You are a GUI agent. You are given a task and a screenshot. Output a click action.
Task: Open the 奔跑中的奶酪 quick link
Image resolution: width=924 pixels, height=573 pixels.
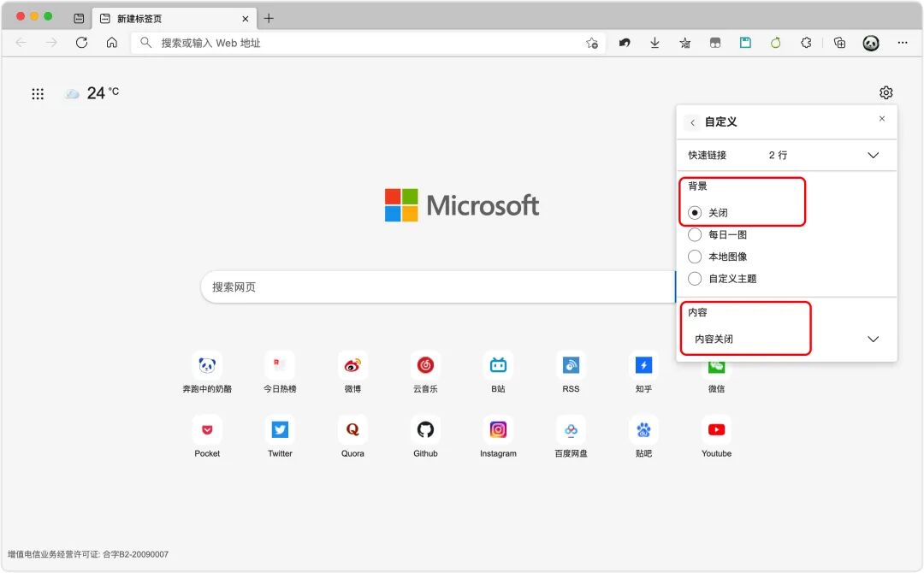tap(207, 372)
